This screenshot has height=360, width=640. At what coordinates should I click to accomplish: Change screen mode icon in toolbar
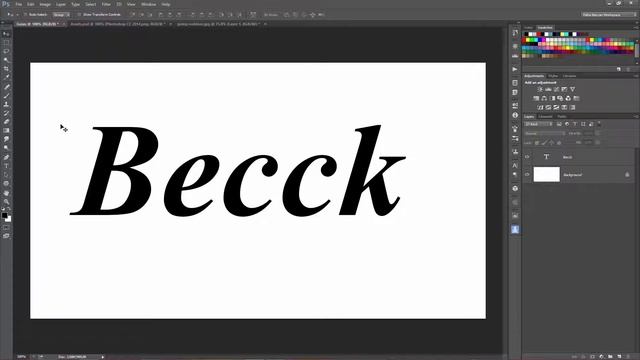(x=6, y=236)
